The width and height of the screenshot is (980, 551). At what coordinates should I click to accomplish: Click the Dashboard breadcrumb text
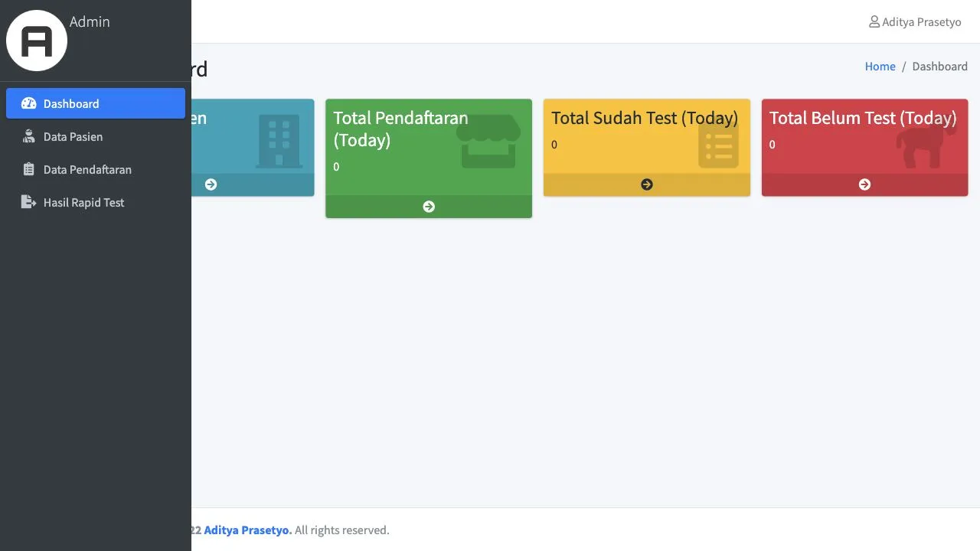point(939,67)
